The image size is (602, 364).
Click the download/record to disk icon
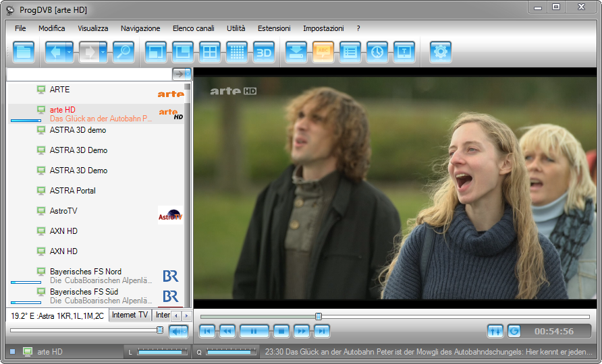pos(296,52)
